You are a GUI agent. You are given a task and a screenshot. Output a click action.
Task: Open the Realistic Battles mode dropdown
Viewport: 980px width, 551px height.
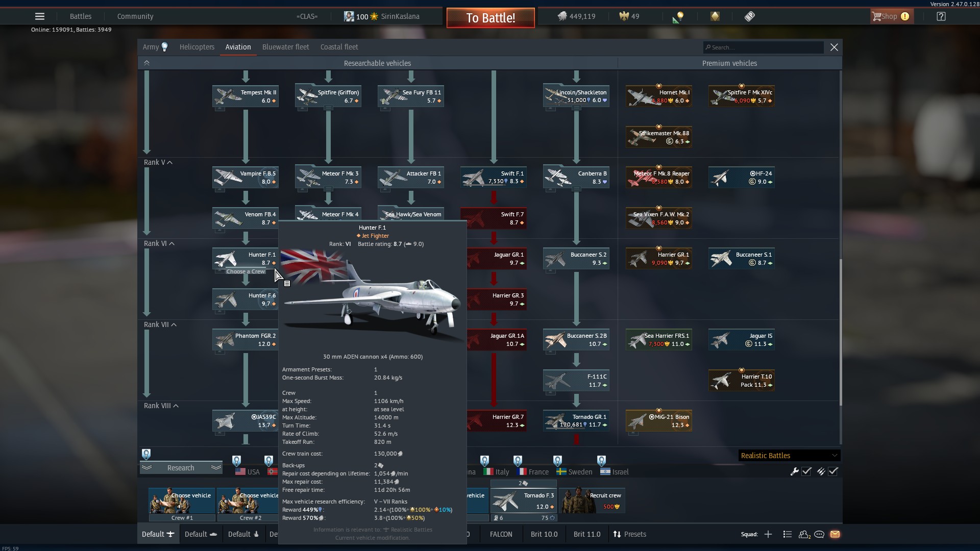click(x=789, y=456)
